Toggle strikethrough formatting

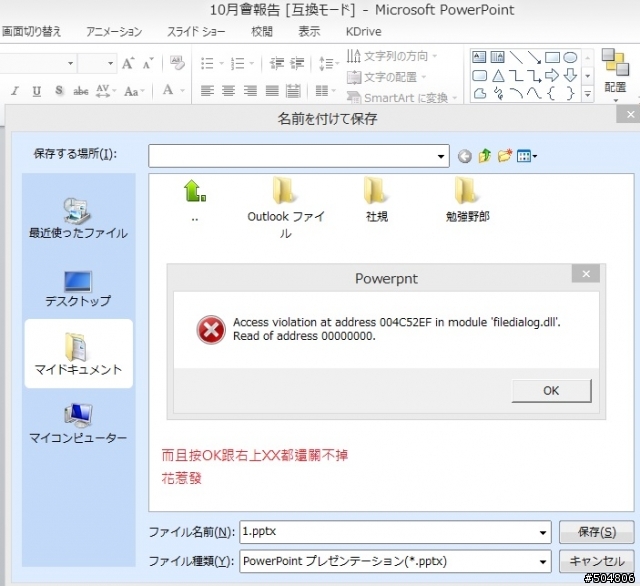click(81, 91)
